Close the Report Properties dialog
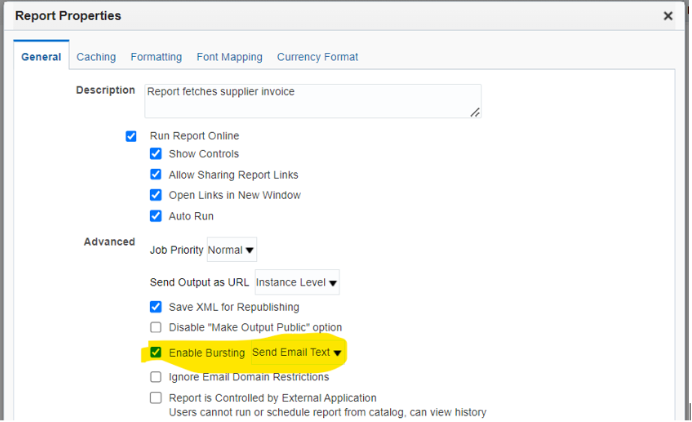 click(x=668, y=16)
